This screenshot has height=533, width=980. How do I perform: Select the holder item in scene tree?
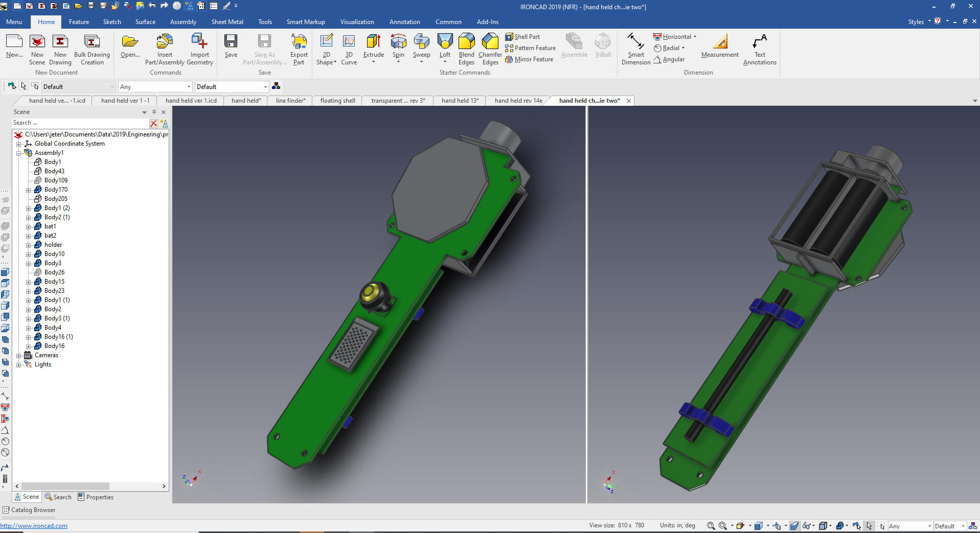pyautogui.click(x=53, y=245)
